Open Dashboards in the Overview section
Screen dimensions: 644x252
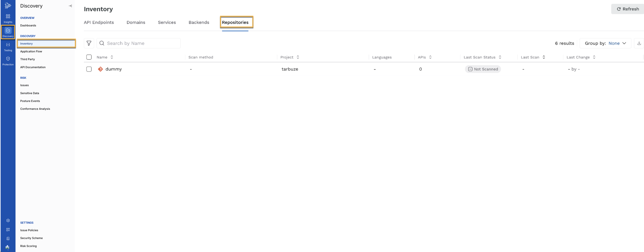(28, 26)
